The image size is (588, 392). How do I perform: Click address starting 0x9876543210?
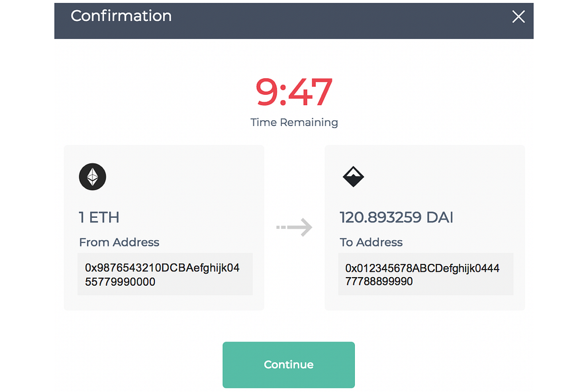(162, 275)
